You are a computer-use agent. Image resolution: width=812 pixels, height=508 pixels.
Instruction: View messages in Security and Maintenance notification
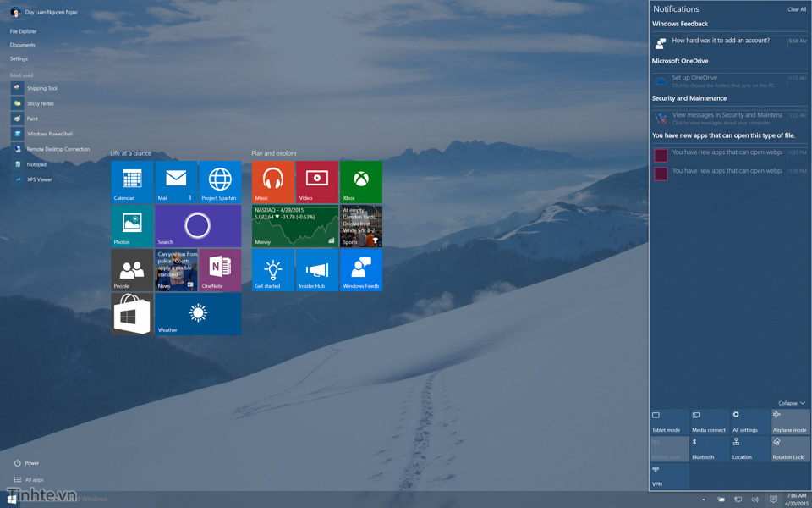tap(729, 118)
